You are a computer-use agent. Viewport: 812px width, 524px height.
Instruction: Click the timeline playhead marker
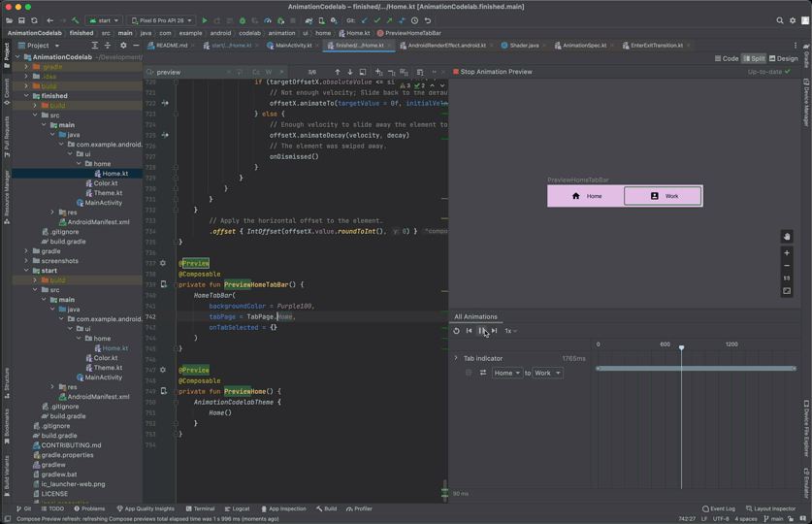point(681,347)
